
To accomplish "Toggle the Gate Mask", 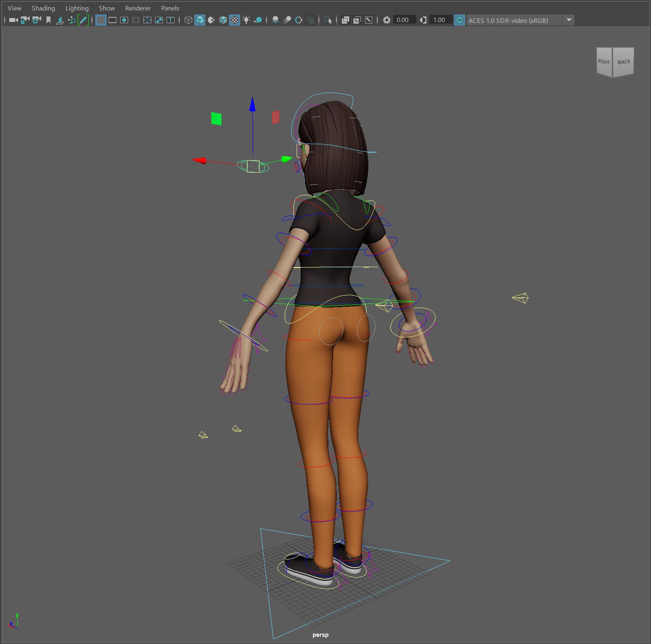I will pyautogui.click(x=136, y=20).
